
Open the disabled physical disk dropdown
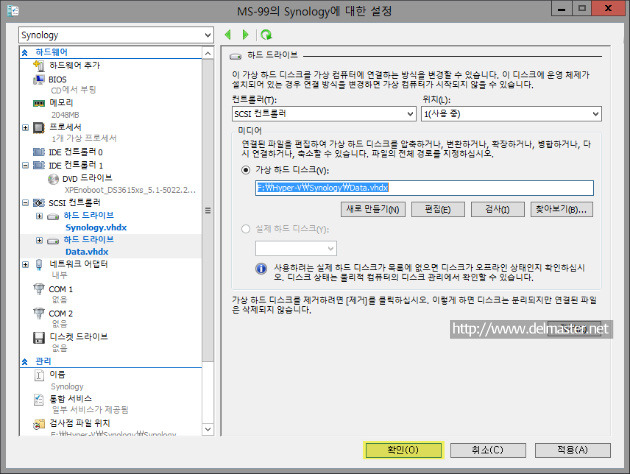(x=296, y=248)
